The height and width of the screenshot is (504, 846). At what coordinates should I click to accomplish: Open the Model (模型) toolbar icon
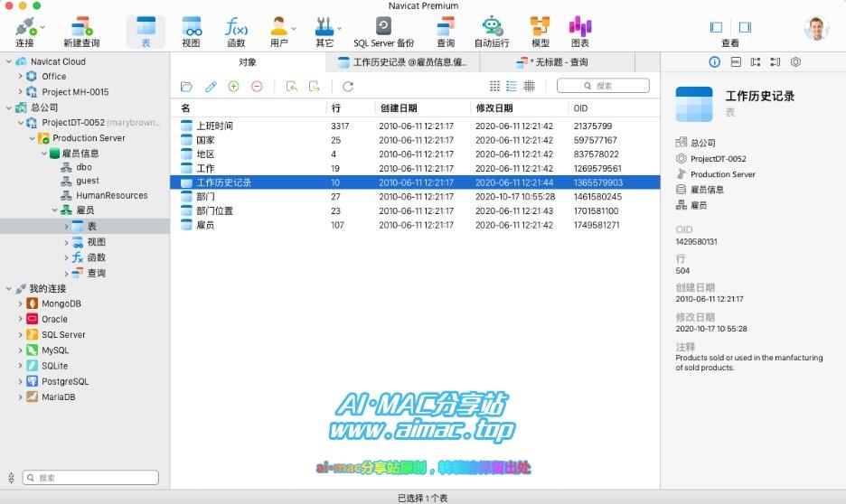click(x=540, y=27)
